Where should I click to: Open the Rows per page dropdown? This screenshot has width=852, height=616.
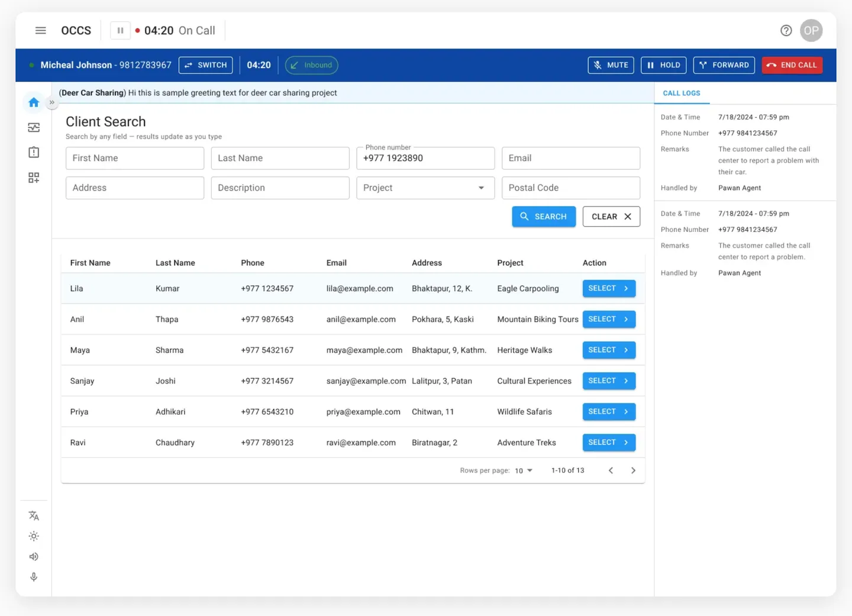524,470
